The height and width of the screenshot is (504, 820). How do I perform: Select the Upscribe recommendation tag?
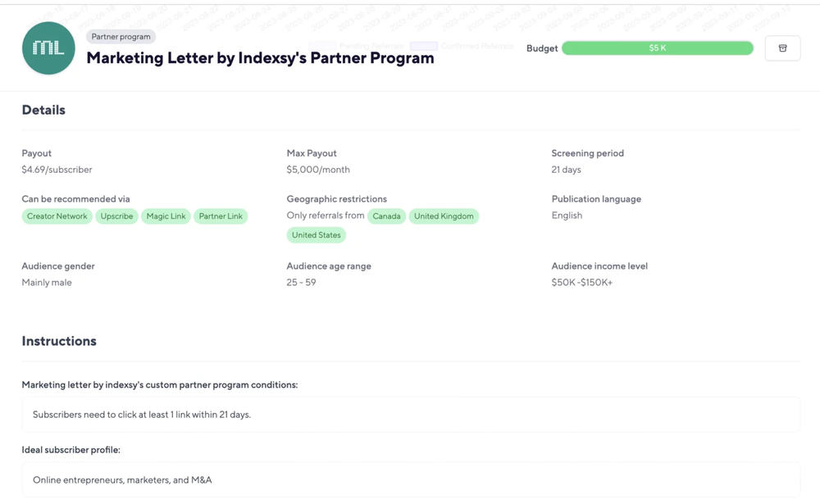[116, 216]
